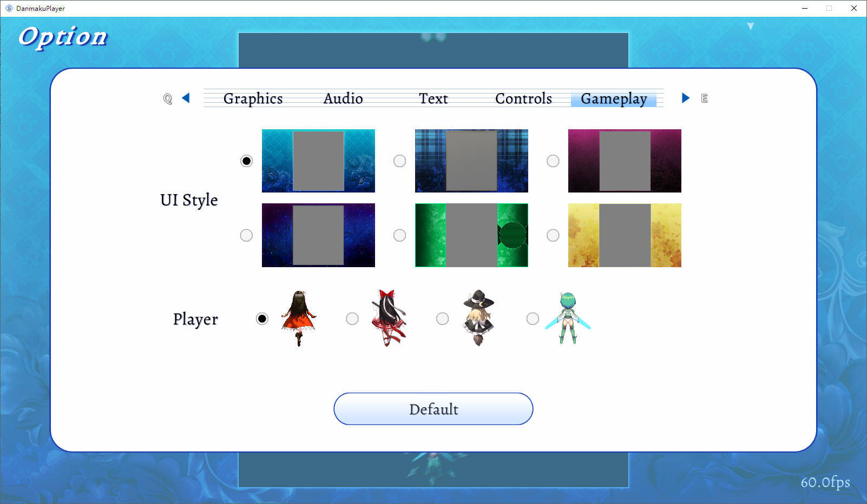Select the radio button for green UI style
This screenshot has height=504, width=867.
coord(399,235)
